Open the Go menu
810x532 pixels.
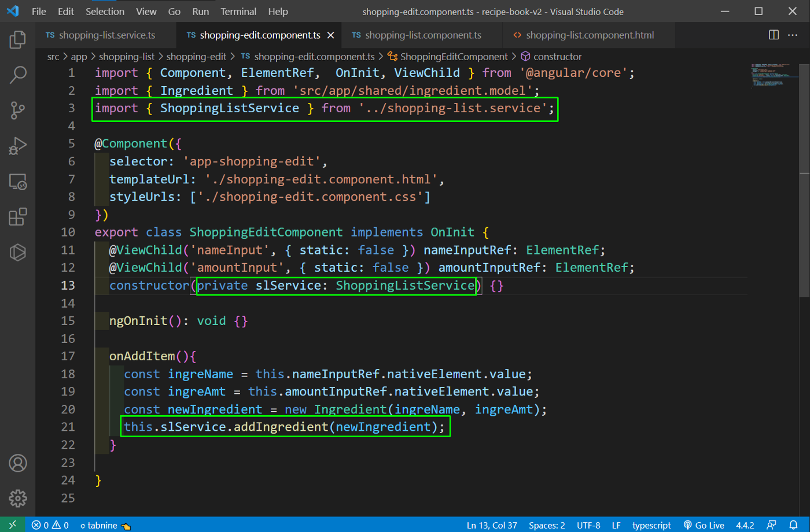(x=174, y=12)
